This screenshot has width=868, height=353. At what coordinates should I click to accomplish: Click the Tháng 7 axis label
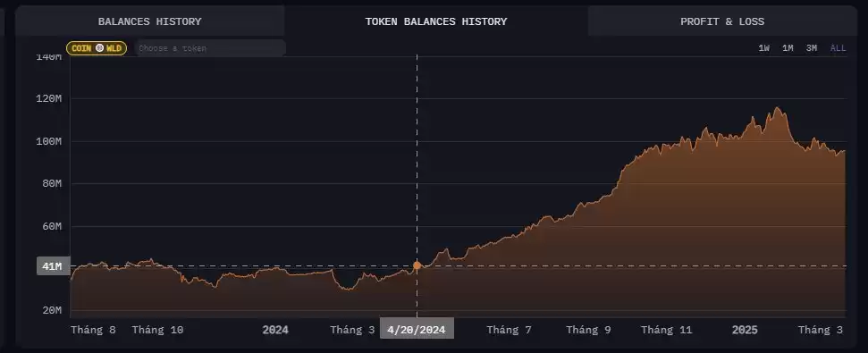pyautogui.click(x=510, y=331)
